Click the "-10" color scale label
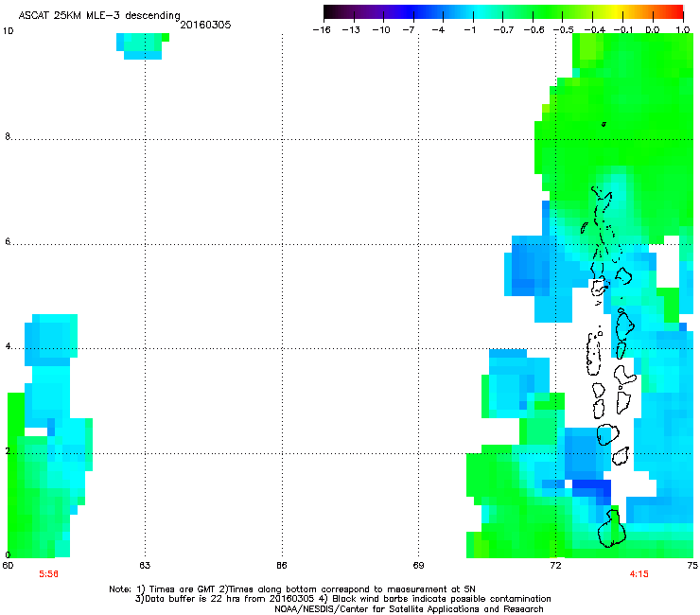 (x=381, y=30)
